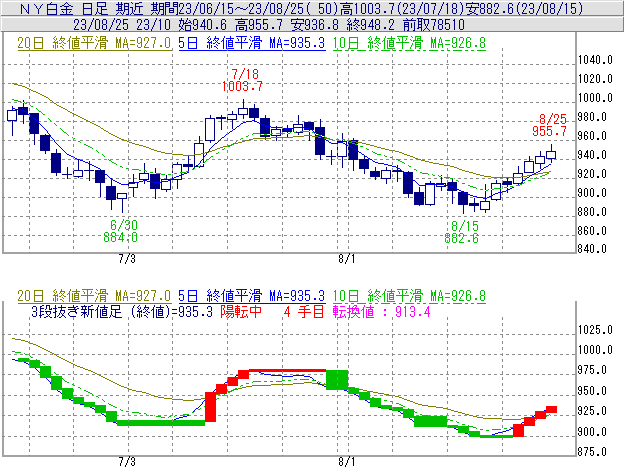Screen dimensions: 624x475
Task: Click the 1025.0 axis label on lower chart
Action: (595, 330)
